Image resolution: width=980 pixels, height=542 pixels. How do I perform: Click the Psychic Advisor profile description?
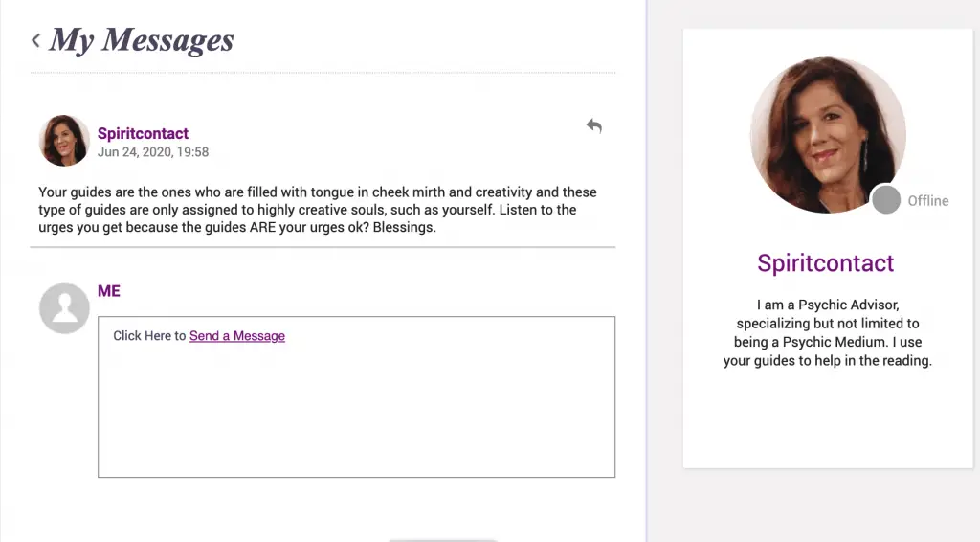click(828, 332)
